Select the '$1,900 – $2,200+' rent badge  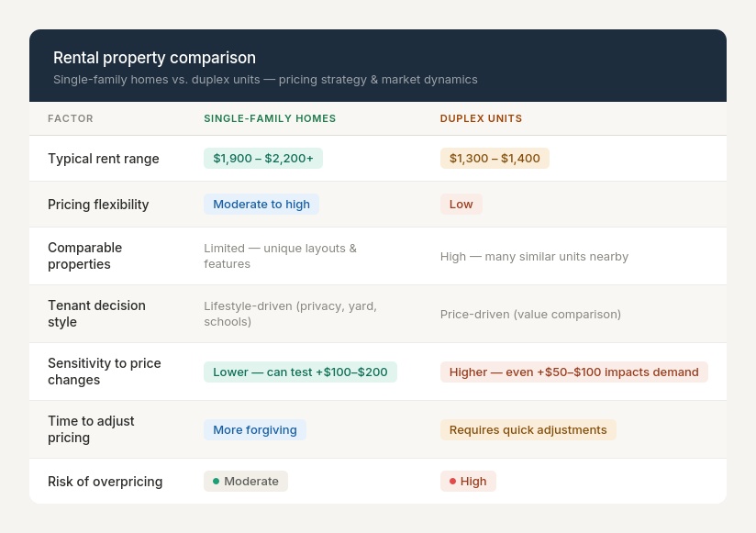point(263,158)
